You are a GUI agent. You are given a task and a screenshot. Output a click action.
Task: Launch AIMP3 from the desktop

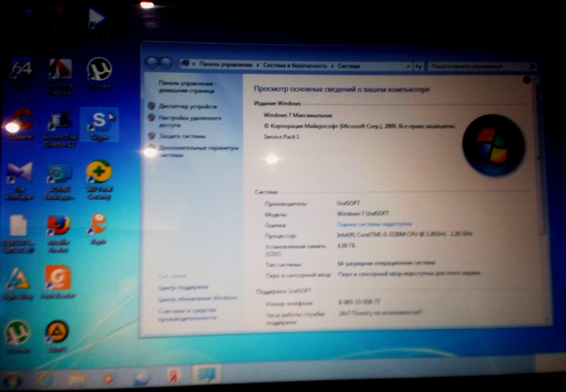tap(57, 336)
